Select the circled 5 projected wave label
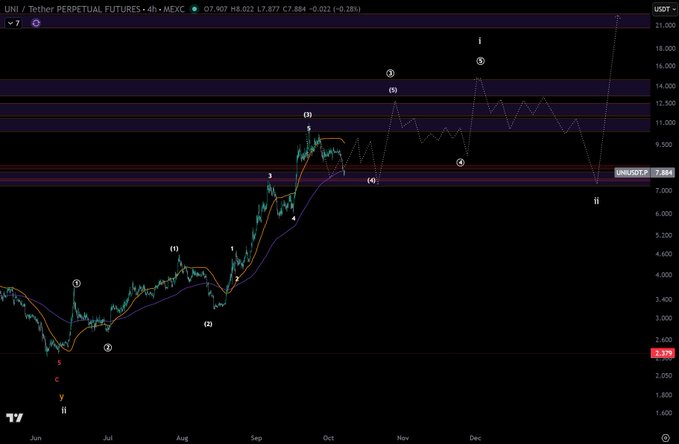 [x=481, y=61]
